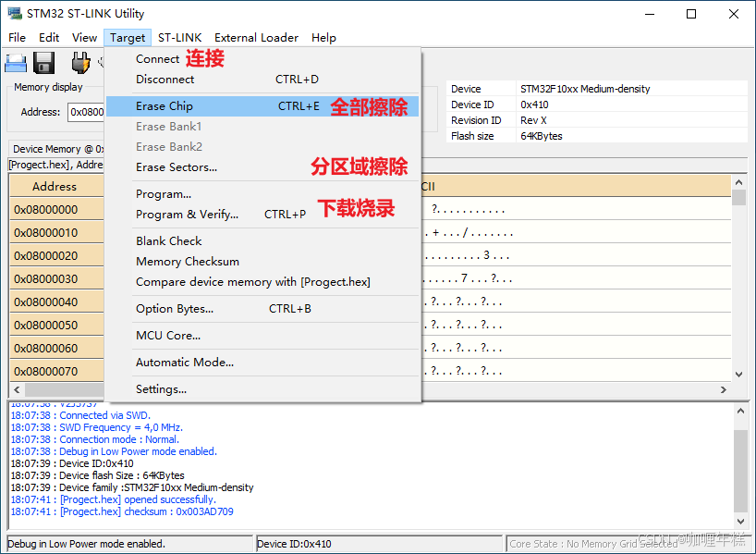Run Blank Check from the menu
This screenshot has width=756, height=554.
click(x=262, y=240)
